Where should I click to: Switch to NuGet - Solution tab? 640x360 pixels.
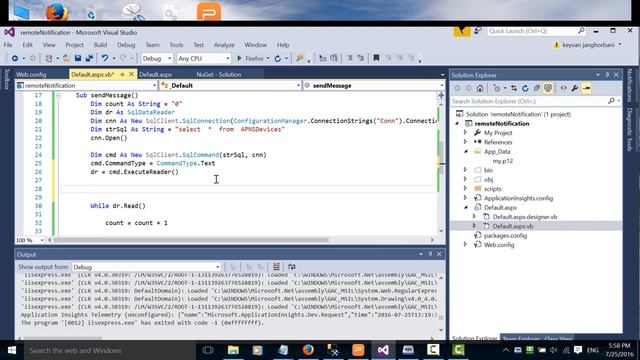click(x=219, y=75)
